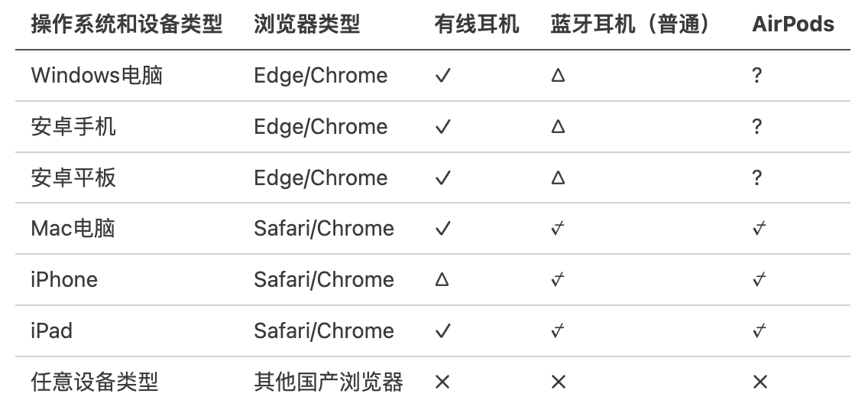The image size is (868, 410).
Task: Click the cross for 其他国产浏览器 under 有线耳机
Action: tap(442, 382)
